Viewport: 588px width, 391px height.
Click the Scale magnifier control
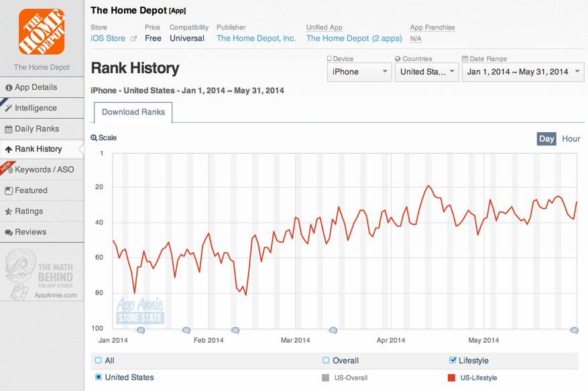click(x=104, y=137)
